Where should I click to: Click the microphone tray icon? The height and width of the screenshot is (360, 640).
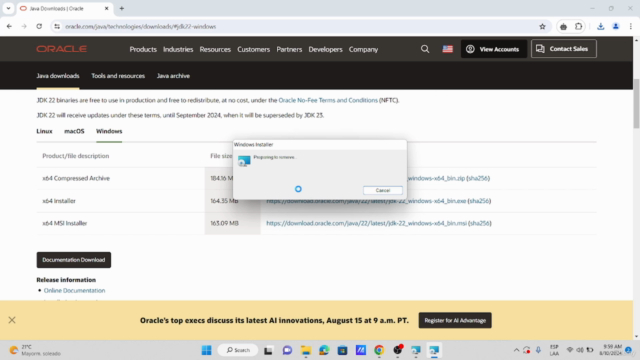pyautogui.click(x=538, y=350)
